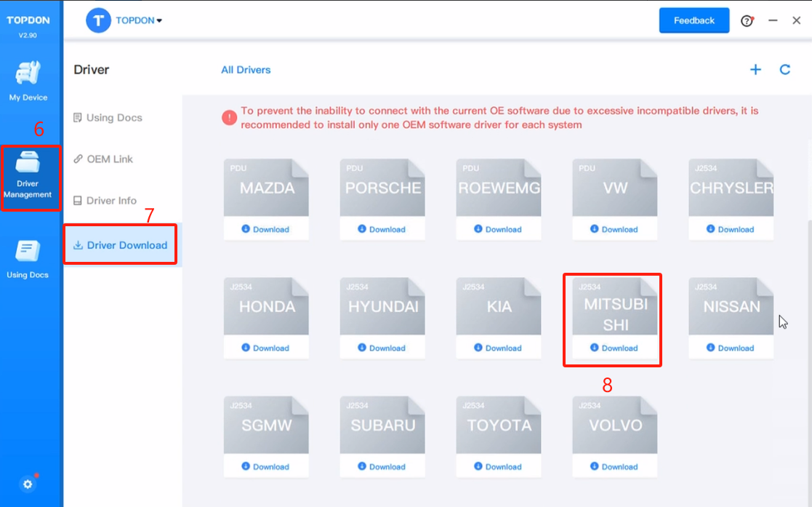Download the TOYOTA J2534 driver
The height and width of the screenshot is (507, 812).
click(x=499, y=466)
